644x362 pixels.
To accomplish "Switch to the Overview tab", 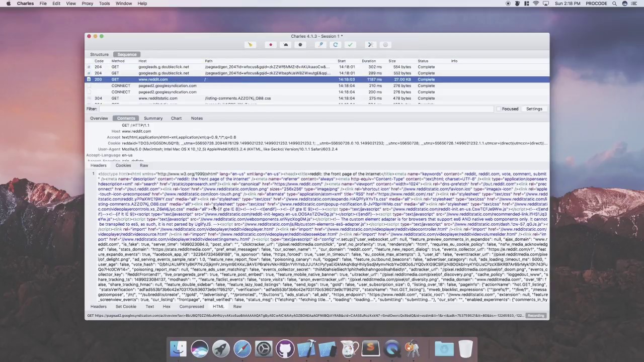I will click(x=99, y=118).
